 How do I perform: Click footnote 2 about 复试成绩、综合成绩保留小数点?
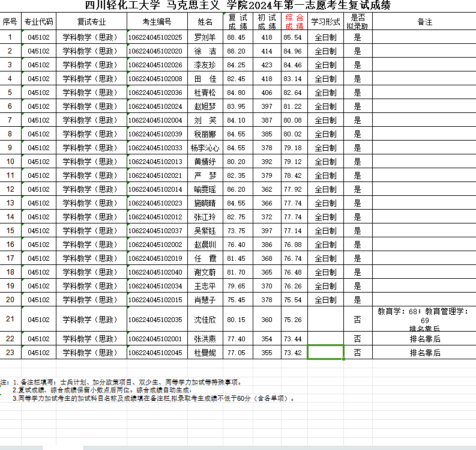click(x=101, y=390)
